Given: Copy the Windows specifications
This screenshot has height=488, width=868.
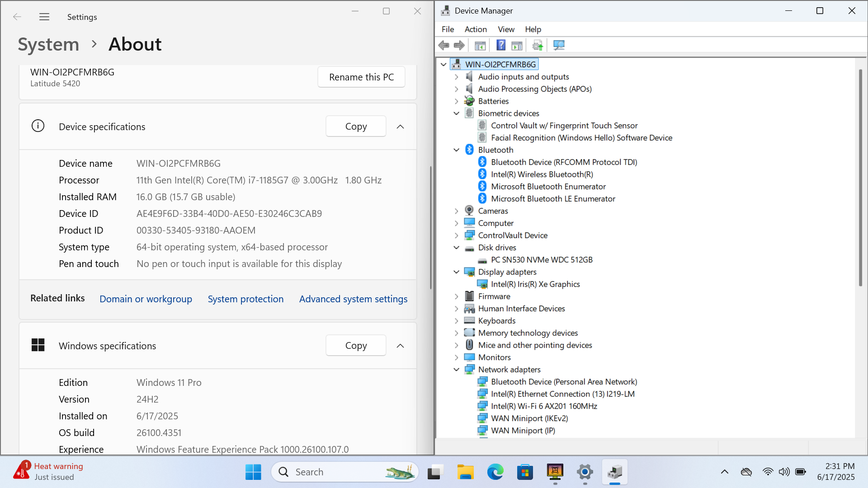Looking at the screenshot, I should tap(356, 346).
